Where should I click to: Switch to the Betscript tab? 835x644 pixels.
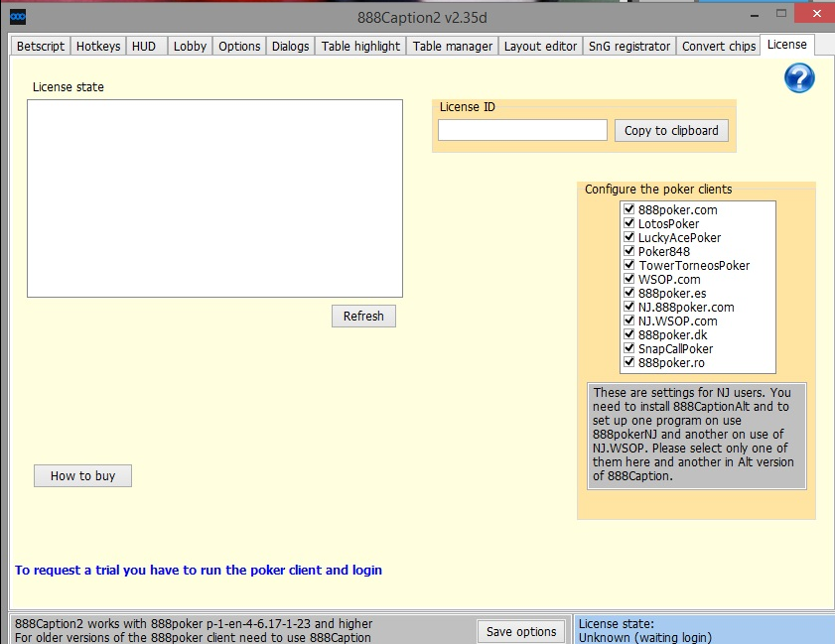(x=41, y=47)
